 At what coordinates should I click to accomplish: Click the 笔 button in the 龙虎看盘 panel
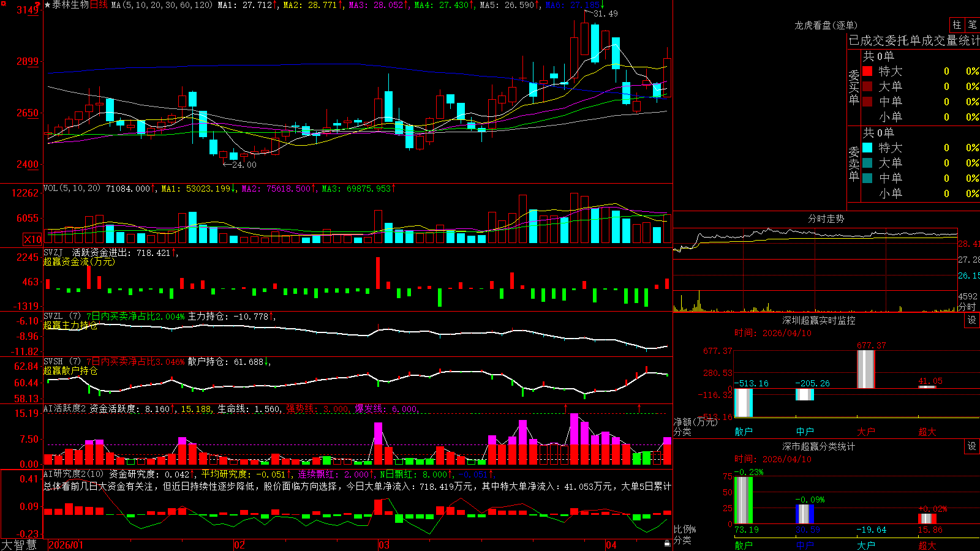pos(972,24)
